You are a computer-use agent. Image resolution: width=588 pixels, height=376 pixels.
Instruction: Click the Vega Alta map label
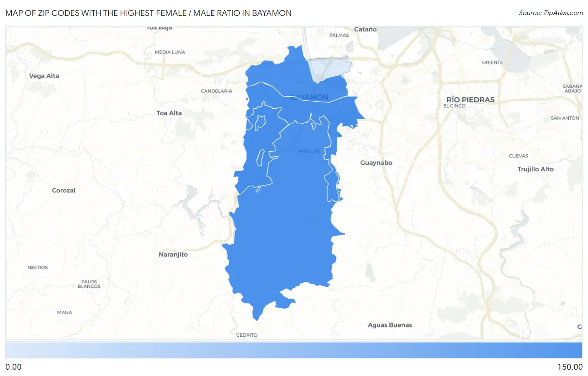(44, 76)
